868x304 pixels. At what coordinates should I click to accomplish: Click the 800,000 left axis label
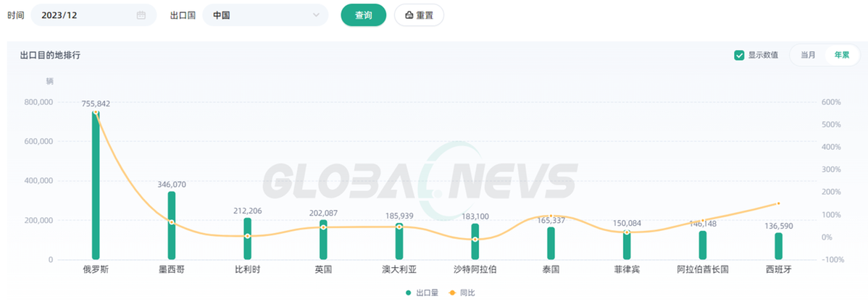[38, 102]
